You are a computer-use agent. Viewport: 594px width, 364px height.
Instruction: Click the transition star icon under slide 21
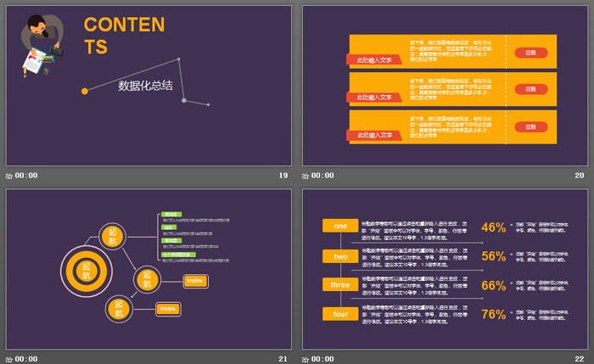(x=9, y=359)
